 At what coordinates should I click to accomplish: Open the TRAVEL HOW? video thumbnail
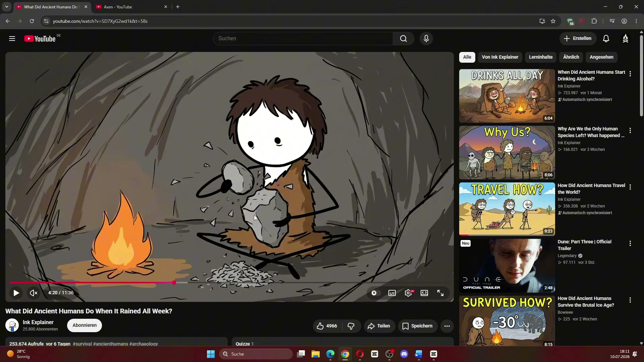click(507, 209)
